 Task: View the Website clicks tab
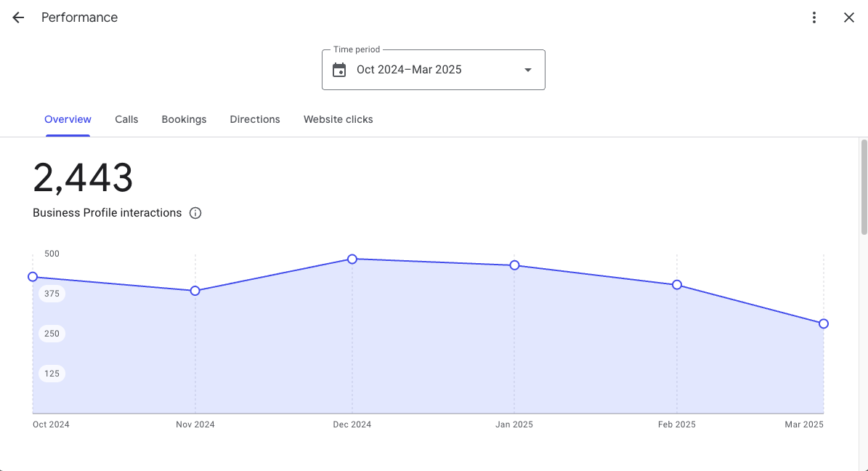pos(338,119)
